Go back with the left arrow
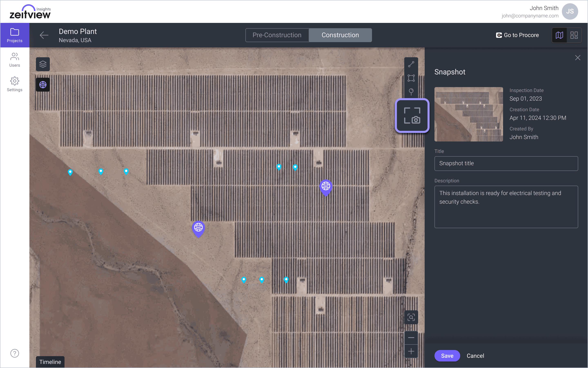 click(44, 35)
